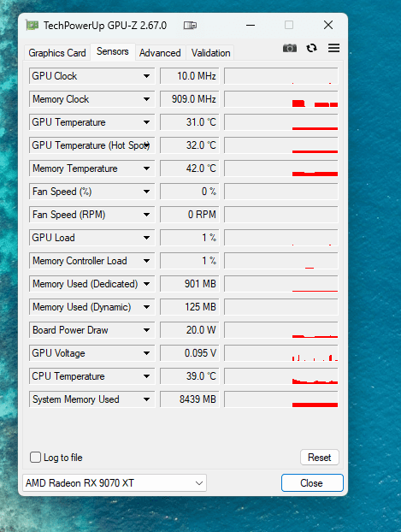Click the System Memory value 8439 MB
Image resolution: width=401 pixels, height=532 pixels.
[190, 399]
